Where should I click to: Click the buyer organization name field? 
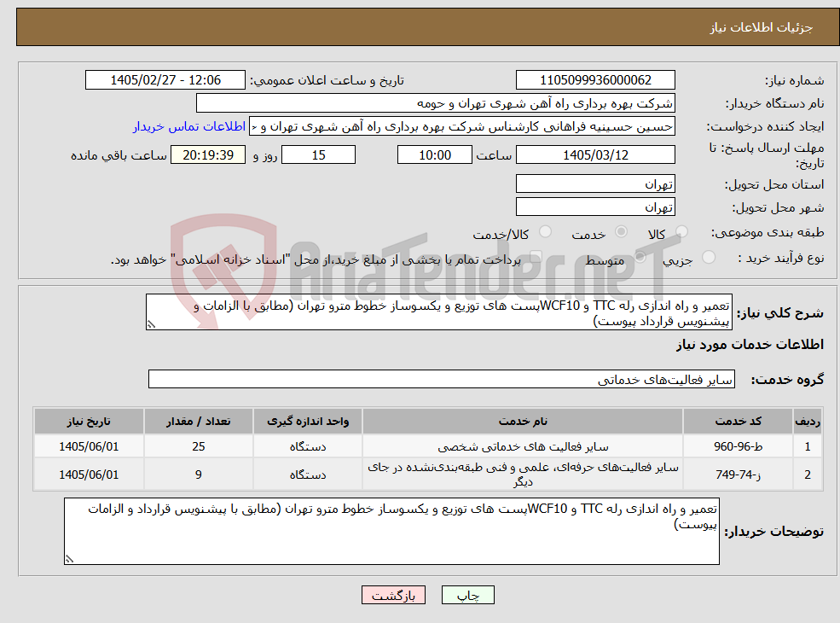[436, 103]
